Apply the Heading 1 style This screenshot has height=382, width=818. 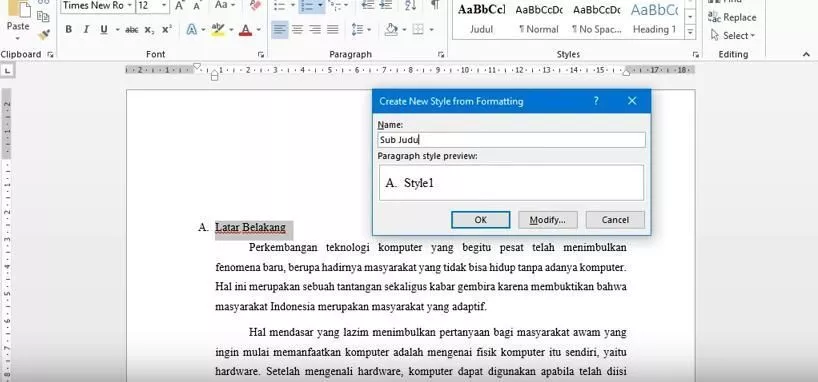(654, 18)
